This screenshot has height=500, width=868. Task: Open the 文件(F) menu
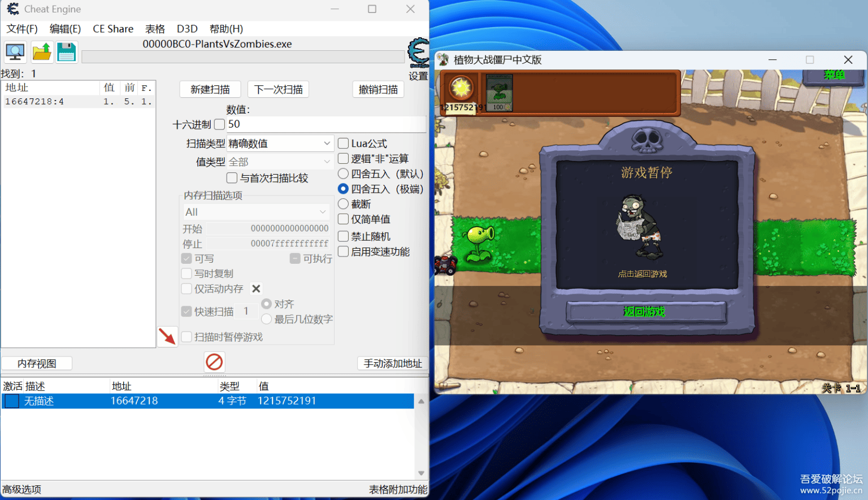click(22, 29)
